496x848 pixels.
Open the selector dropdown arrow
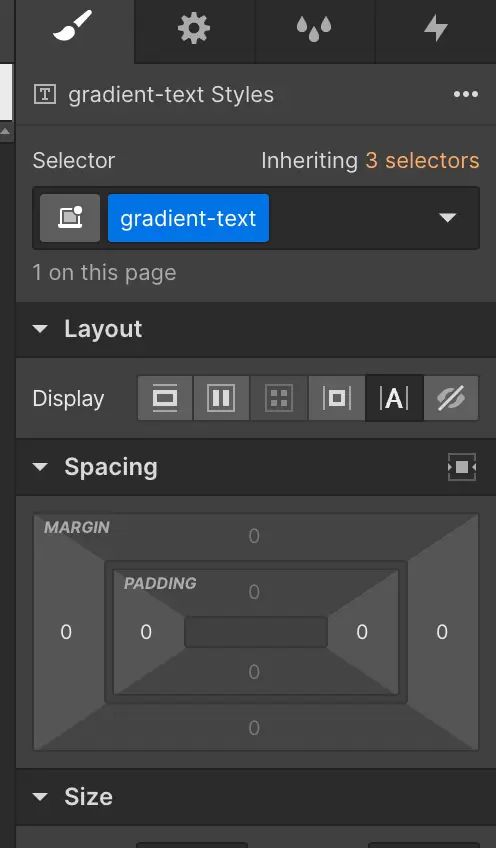447,218
